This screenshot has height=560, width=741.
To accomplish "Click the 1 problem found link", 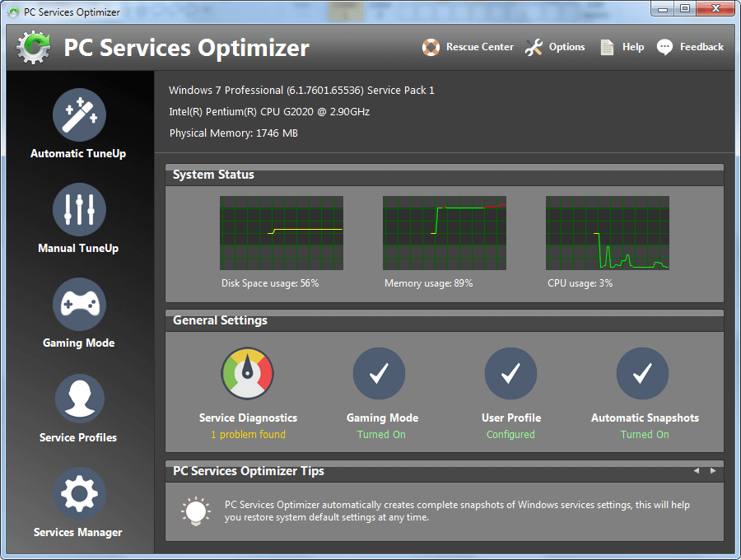I will coord(248,434).
